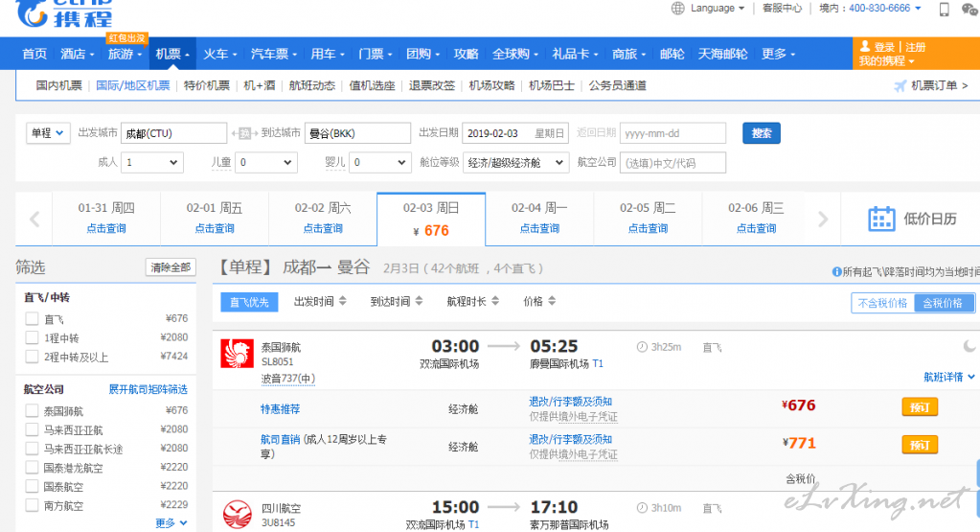Open the low-price calendar icon
The width and height of the screenshot is (980, 532).
tap(882, 219)
